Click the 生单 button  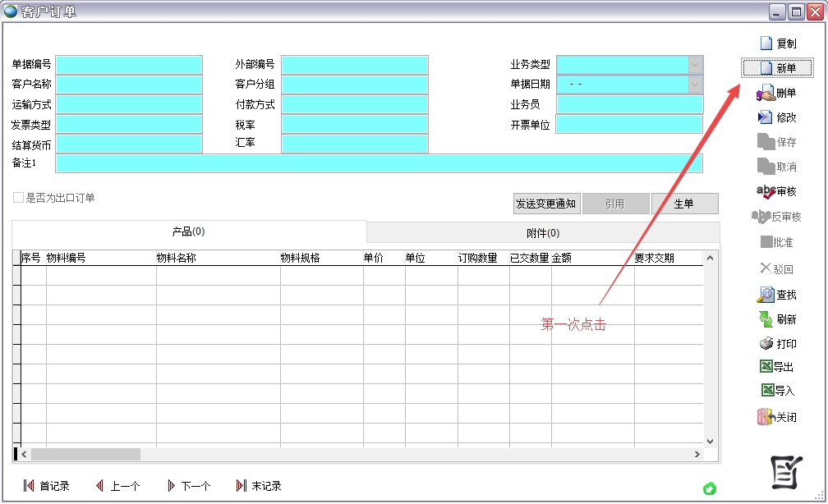(684, 204)
